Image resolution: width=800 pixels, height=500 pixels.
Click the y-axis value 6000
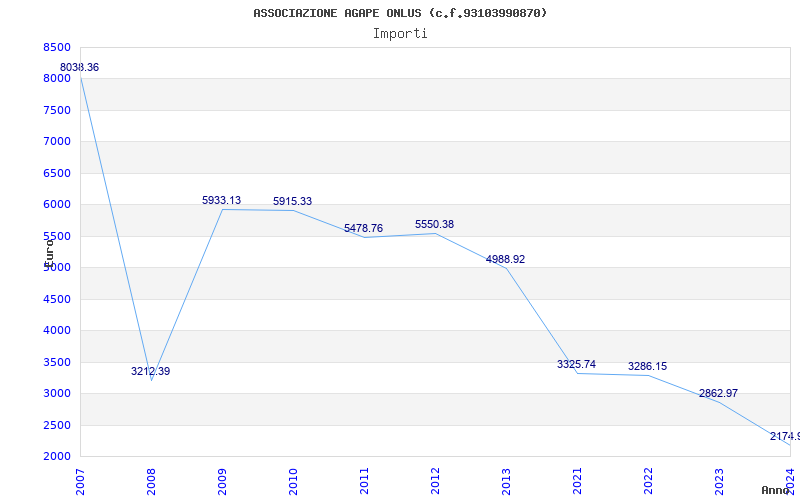click(x=57, y=205)
